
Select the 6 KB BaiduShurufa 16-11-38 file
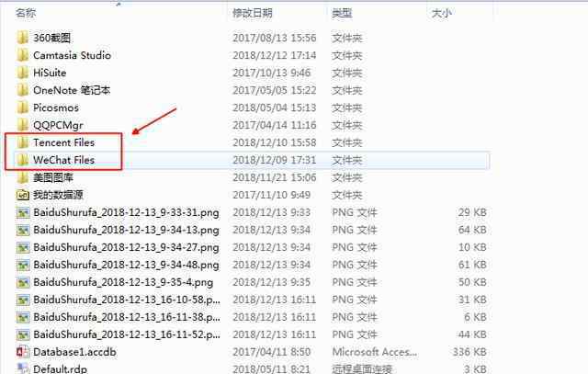point(251,317)
